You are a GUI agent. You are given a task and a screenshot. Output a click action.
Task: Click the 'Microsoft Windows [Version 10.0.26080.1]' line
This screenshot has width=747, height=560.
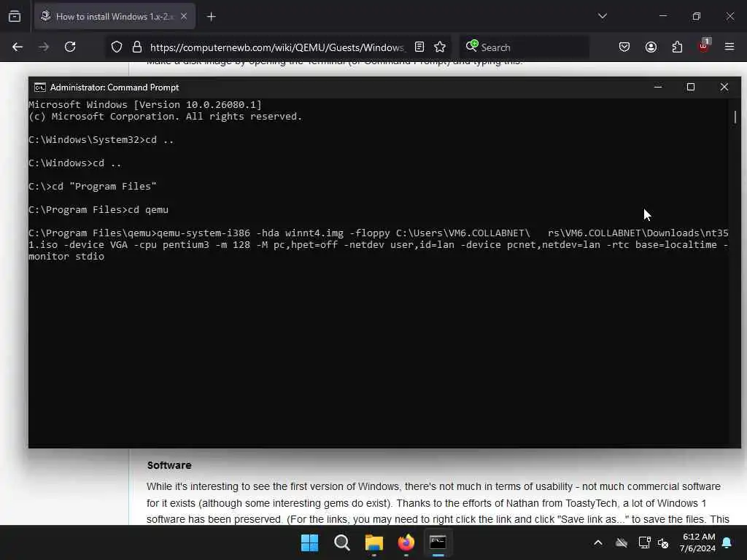pyautogui.click(x=145, y=105)
